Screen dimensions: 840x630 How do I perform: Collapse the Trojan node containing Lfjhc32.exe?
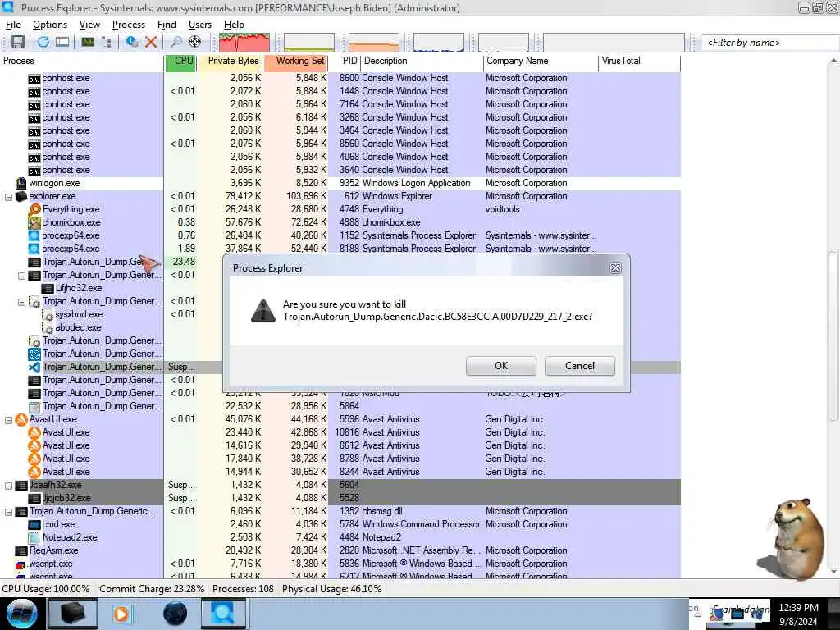(21, 276)
